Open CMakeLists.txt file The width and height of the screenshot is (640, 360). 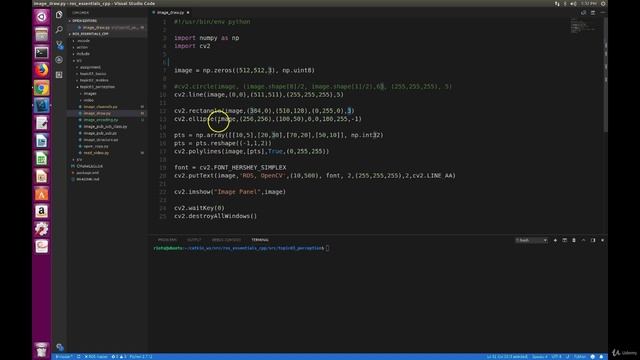tap(89, 166)
